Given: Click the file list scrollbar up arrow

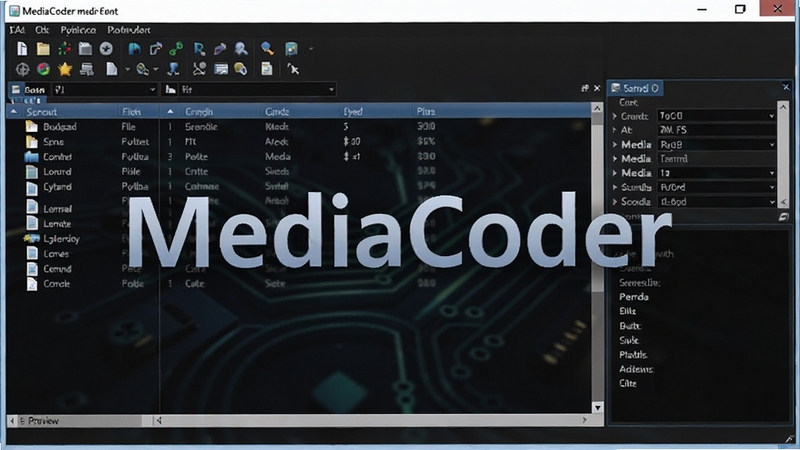Looking at the screenshot, I should tap(597, 108).
